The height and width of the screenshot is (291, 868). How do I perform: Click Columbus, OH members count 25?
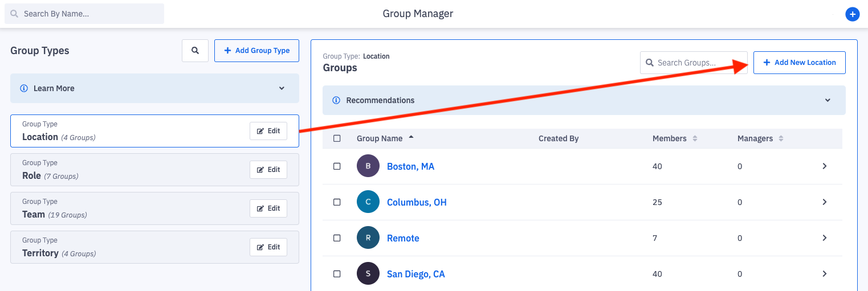click(x=657, y=202)
